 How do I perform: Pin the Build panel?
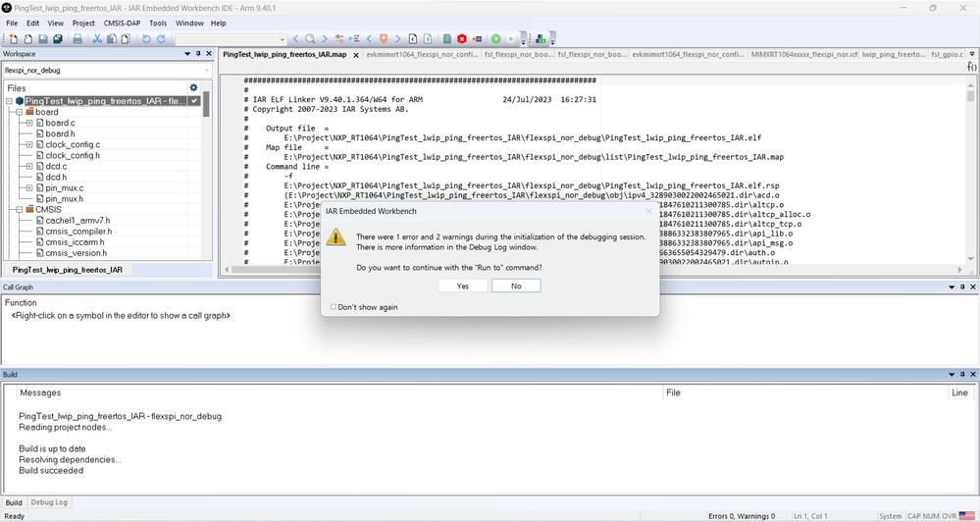point(962,374)
